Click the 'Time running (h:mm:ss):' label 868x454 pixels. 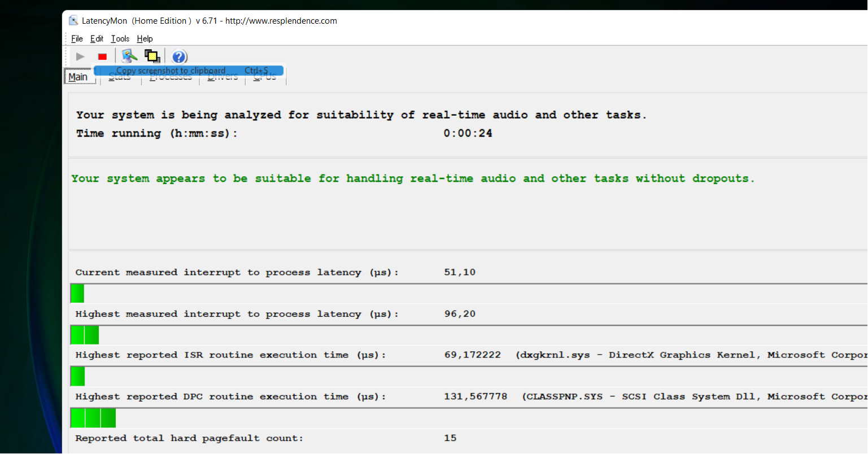click(x=157, y=133)
